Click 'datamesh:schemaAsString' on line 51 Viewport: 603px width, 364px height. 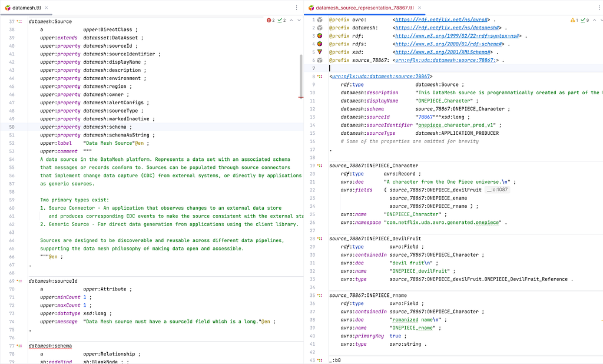pos(116,135)
